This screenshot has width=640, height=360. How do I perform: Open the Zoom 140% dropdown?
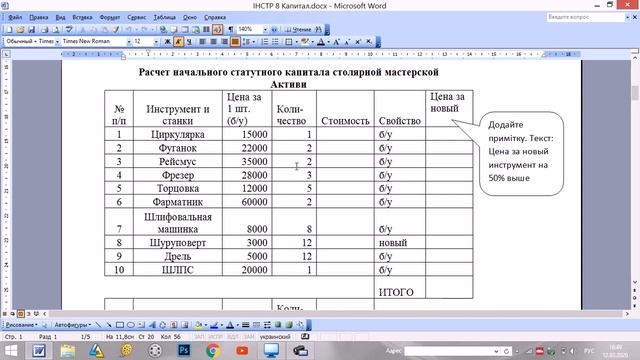point(265,29)
